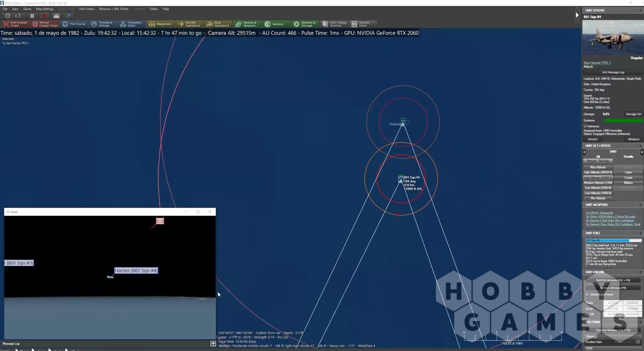Toggle Manual - Set Auto altitude button
644x351 pixels.
click(598, 161)
